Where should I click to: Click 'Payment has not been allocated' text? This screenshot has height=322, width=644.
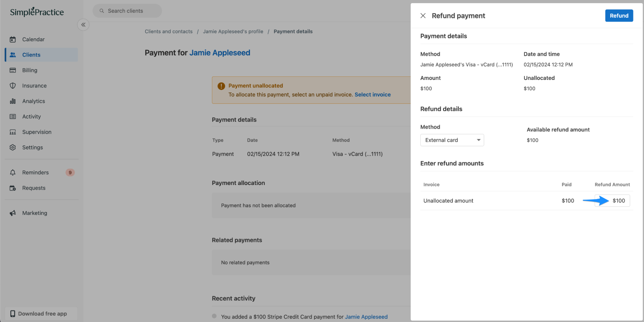pos(258,206)
